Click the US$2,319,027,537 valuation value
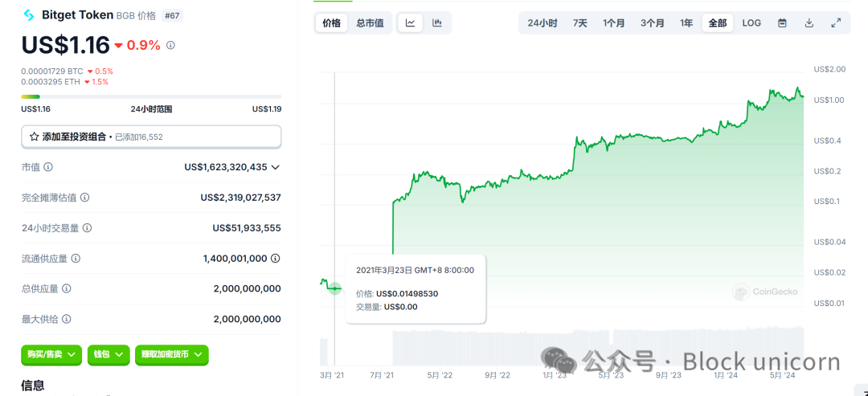The width and height of the screenshot is (868, 396). click(241, 198)
